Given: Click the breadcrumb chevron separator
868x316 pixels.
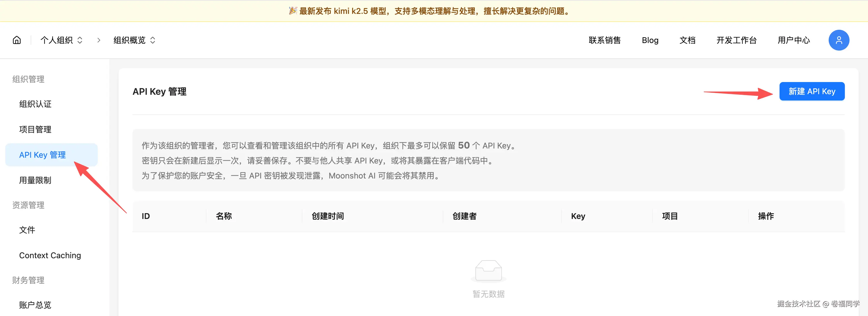Looking at the screenshot, I should click(x=99, y=40).
